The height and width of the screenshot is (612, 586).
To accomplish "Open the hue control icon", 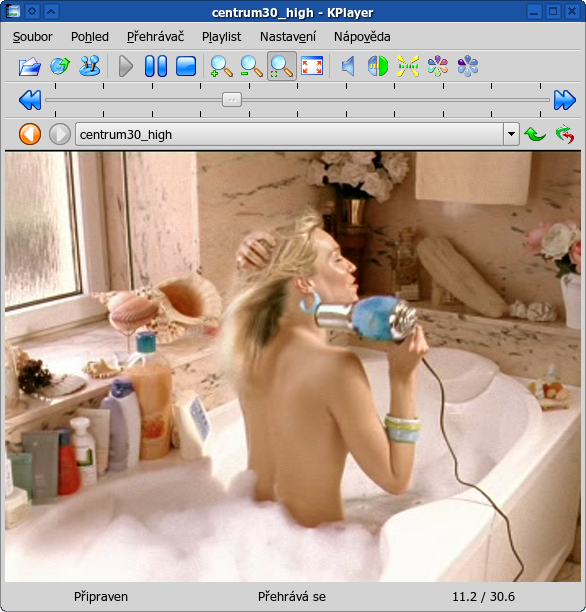I will click(x=438, y=66).
